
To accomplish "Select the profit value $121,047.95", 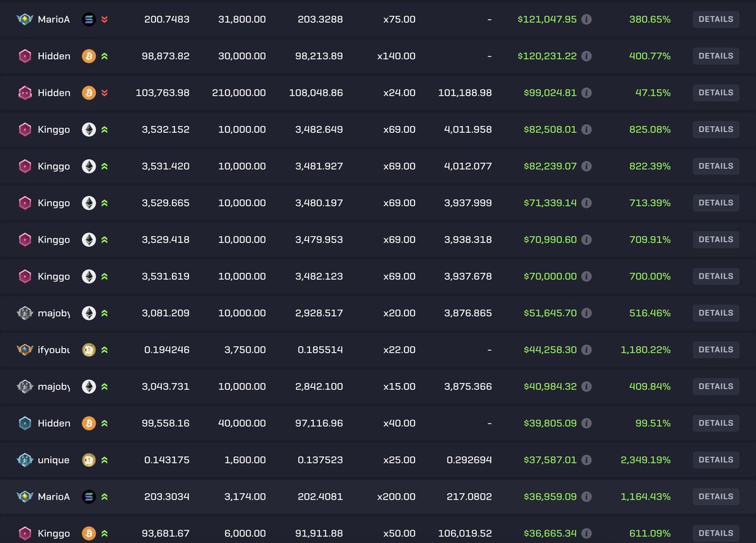I will pos(547,20).
